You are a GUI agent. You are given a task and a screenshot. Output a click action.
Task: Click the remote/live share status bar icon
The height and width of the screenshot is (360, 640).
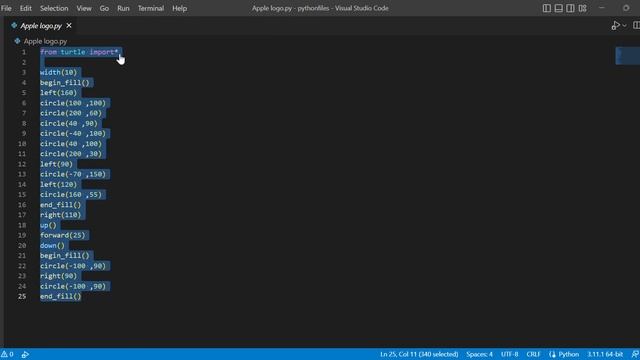tap(25, 354)
